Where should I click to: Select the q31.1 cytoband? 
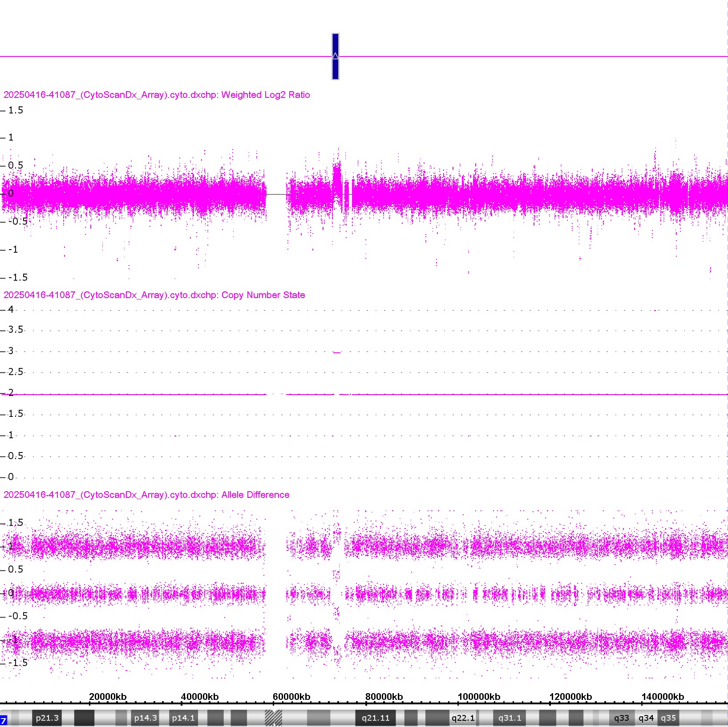510,718
